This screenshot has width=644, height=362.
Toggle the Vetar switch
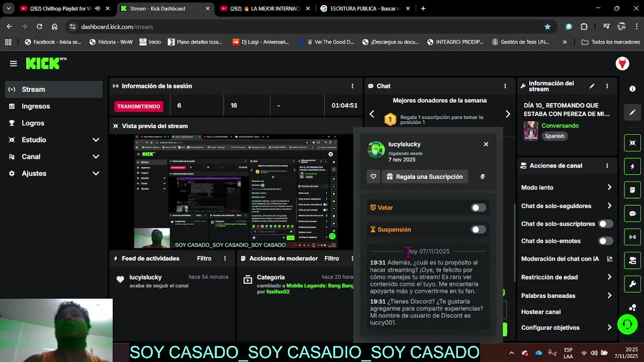pos(478,208)
